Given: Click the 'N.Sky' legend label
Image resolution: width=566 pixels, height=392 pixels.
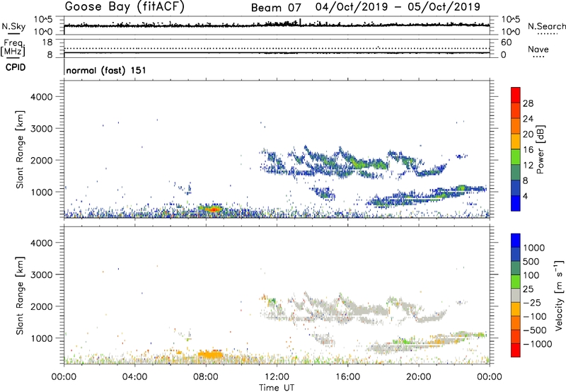Looking at the screenshot, I should [13, 26].
